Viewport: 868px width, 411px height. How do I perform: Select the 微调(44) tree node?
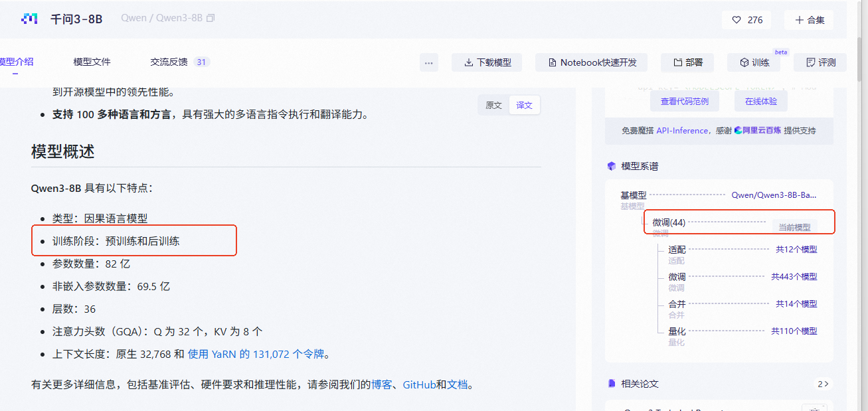(669, 222)
